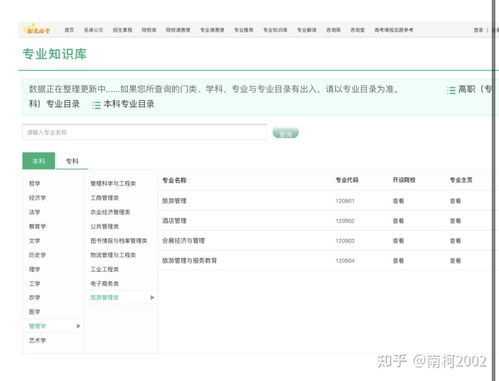The width and height of the screenshot is (499, 381).
Task: Choose 管理科学与工程类 subcategory
Action: pyautogui.click(x=113, y=183)
